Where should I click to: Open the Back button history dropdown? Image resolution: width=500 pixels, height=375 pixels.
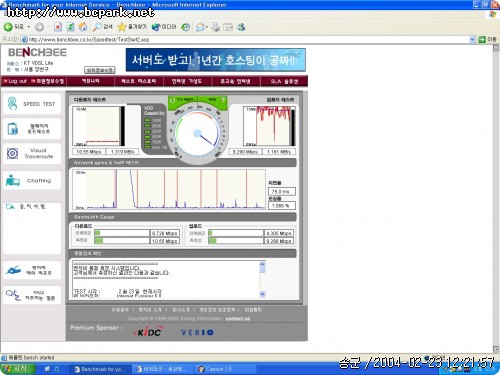click(29, 27)
